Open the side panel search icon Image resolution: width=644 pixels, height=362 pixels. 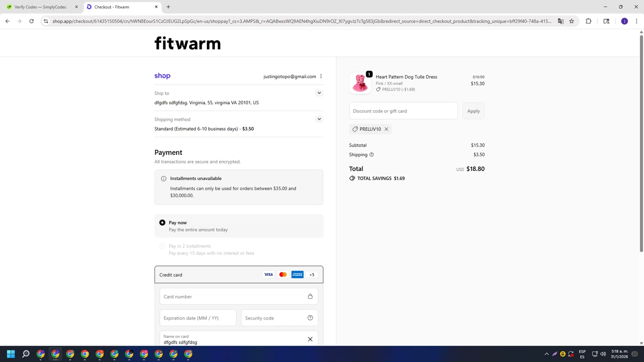click(x=606, y=21)
